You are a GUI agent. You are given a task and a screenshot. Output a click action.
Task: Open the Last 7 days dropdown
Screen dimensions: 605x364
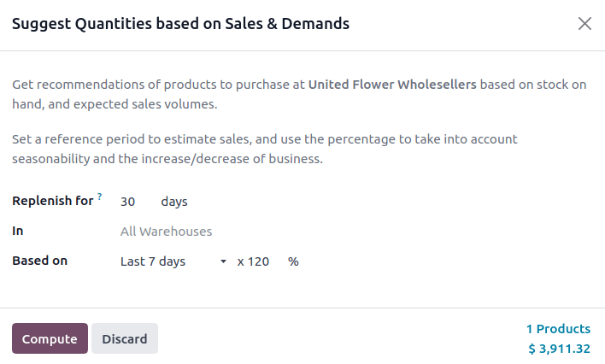169,261
